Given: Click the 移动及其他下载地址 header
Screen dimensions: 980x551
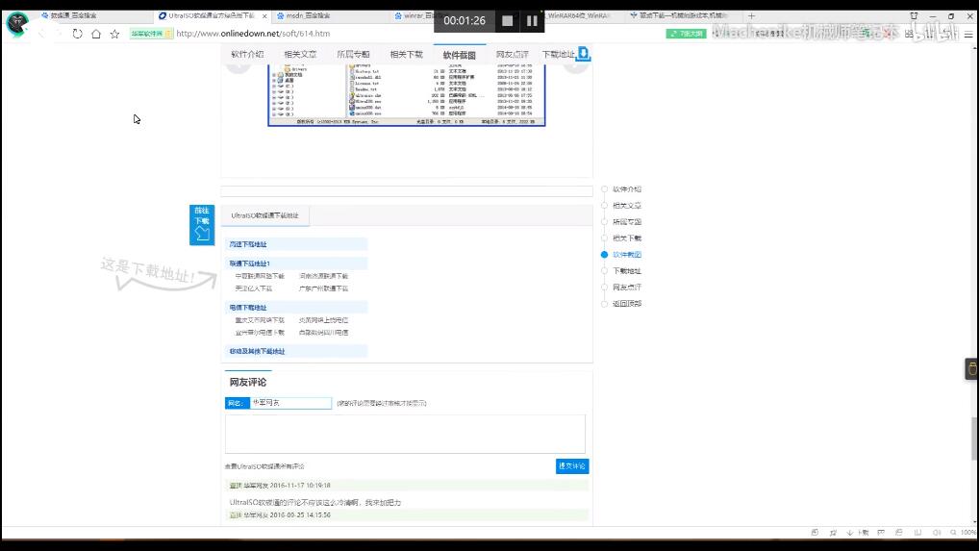Looking at the screenshot, I should (296, 351).
